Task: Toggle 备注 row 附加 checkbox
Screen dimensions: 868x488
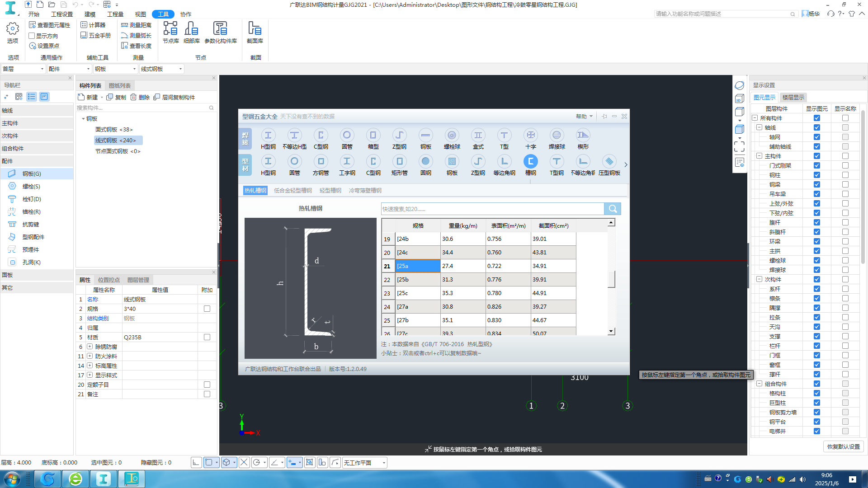Action: 207,394
